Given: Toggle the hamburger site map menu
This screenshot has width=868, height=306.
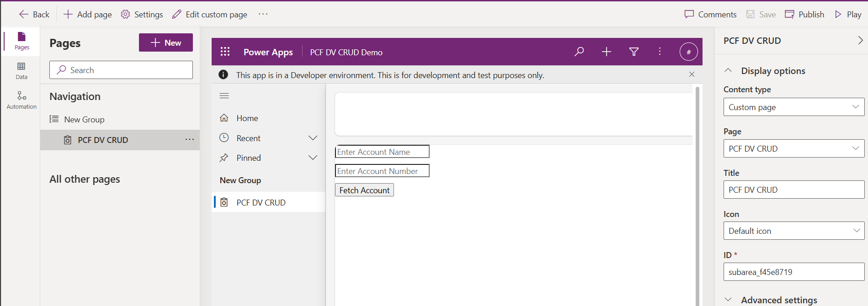Looking at the screenshot, I should pyautogui.click(x=224, y=95).
